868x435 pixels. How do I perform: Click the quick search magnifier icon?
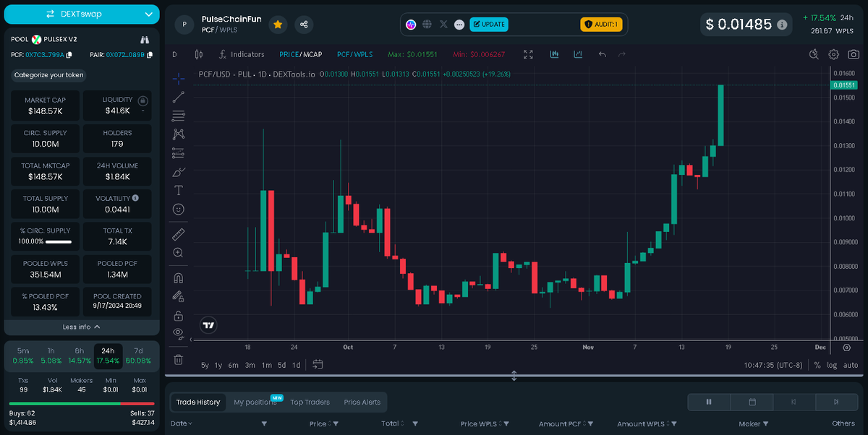coord(814,54)
